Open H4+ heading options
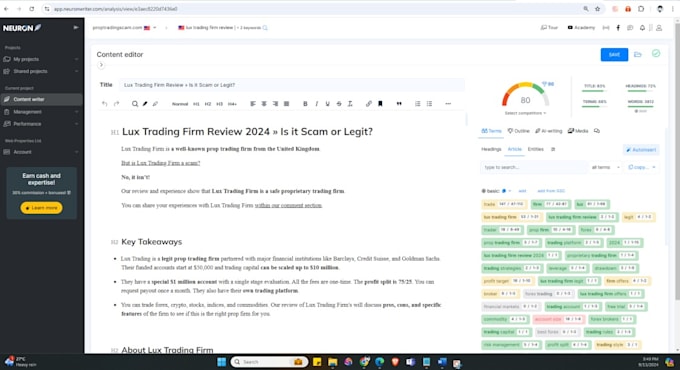The height and width of the screenshot is (370, 680). tap(232, 104)
